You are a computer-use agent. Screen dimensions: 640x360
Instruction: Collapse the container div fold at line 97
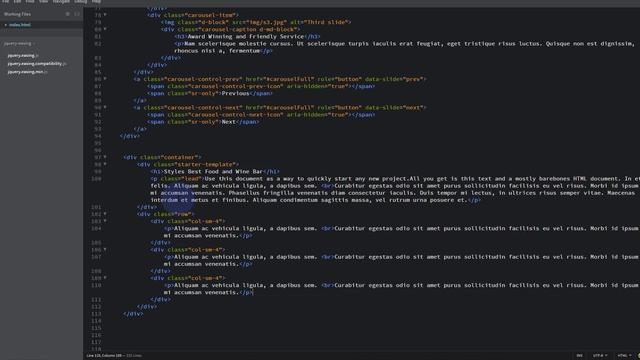(x=105, y=157)
